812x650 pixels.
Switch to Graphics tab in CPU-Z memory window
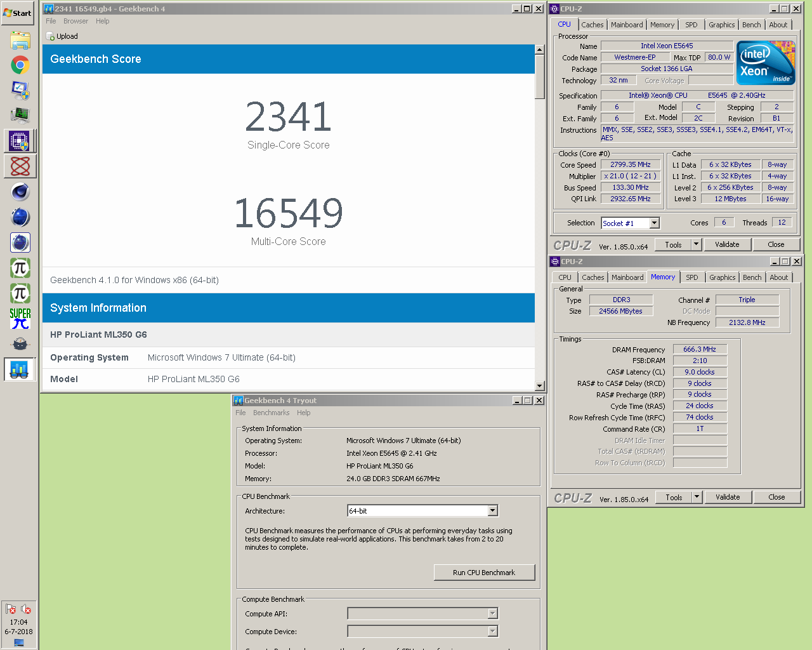(x=722, y=277)
